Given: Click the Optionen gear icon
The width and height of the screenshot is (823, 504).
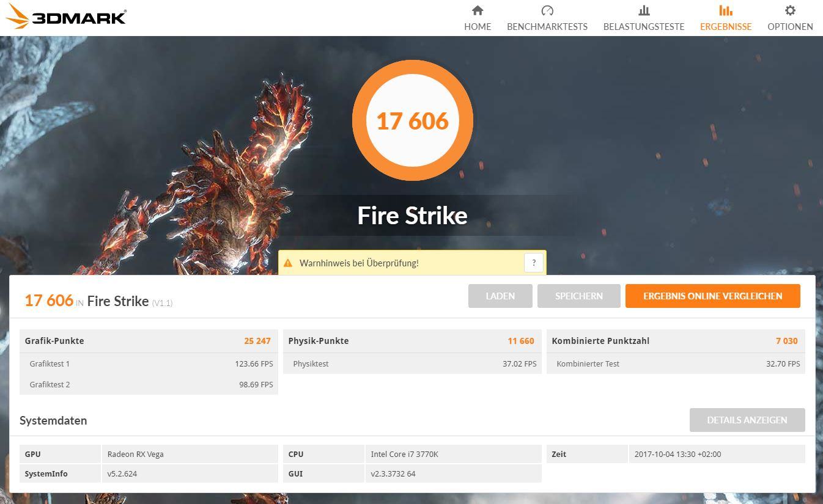Looking at the screenshot, I should pos(790,10).
